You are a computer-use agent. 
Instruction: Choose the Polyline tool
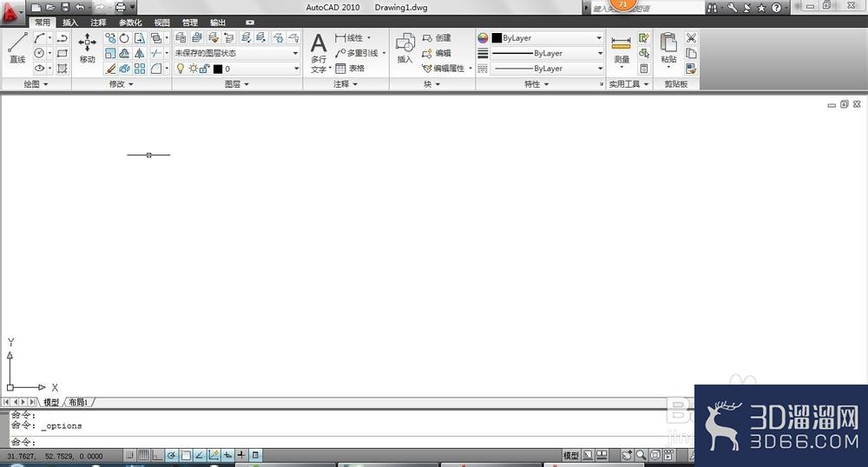pos(62,37)
